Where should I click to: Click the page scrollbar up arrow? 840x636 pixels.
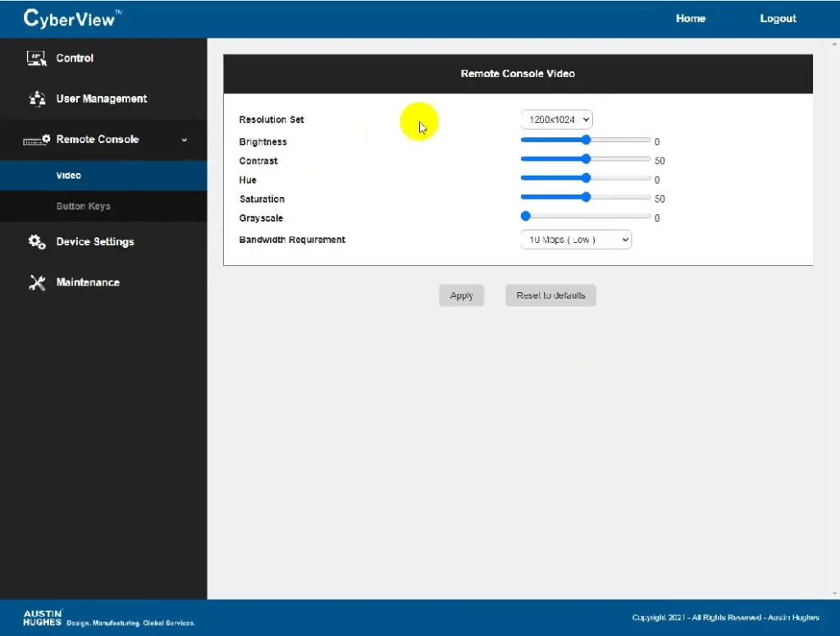(x=834, y=43)
